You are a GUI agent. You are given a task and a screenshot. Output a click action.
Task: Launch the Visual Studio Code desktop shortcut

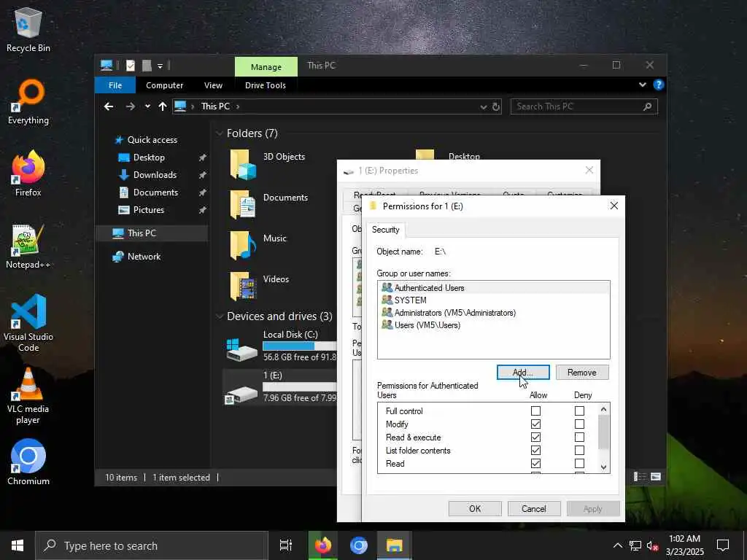point(28,323)
